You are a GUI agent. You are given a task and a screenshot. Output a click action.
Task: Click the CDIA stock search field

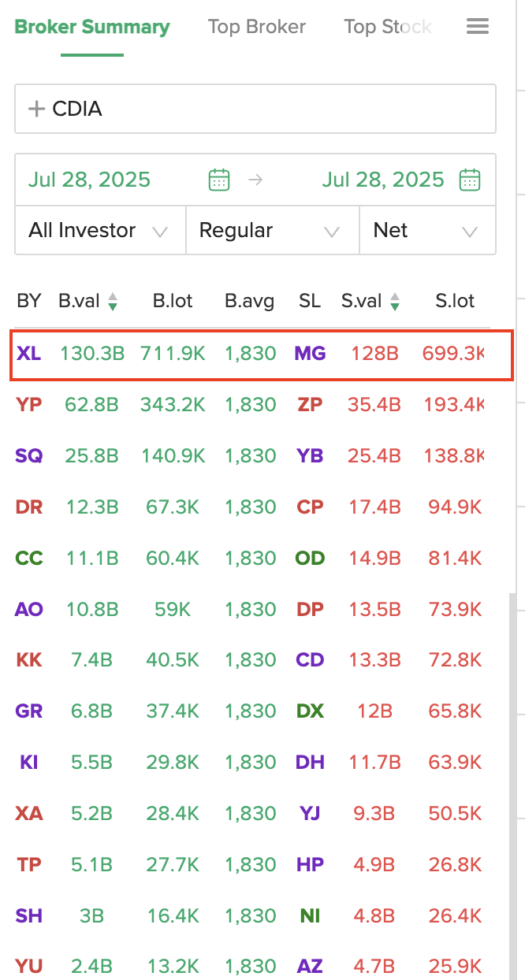[x=268, y=109]
